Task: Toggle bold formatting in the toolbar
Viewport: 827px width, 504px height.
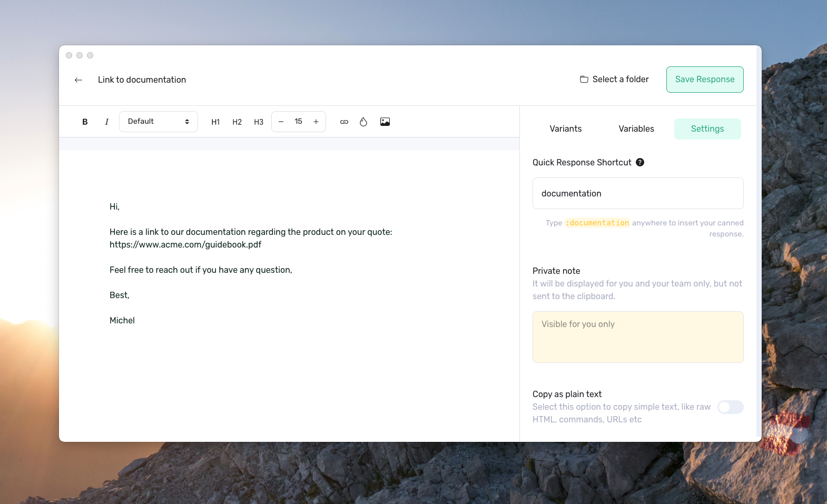Action: [x=85, y=122]
